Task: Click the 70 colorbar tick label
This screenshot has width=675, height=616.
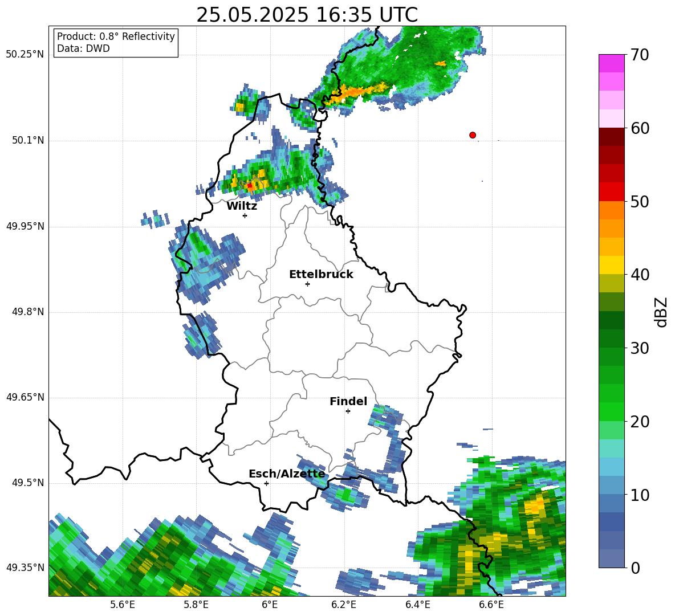Action: coord(640,55)
